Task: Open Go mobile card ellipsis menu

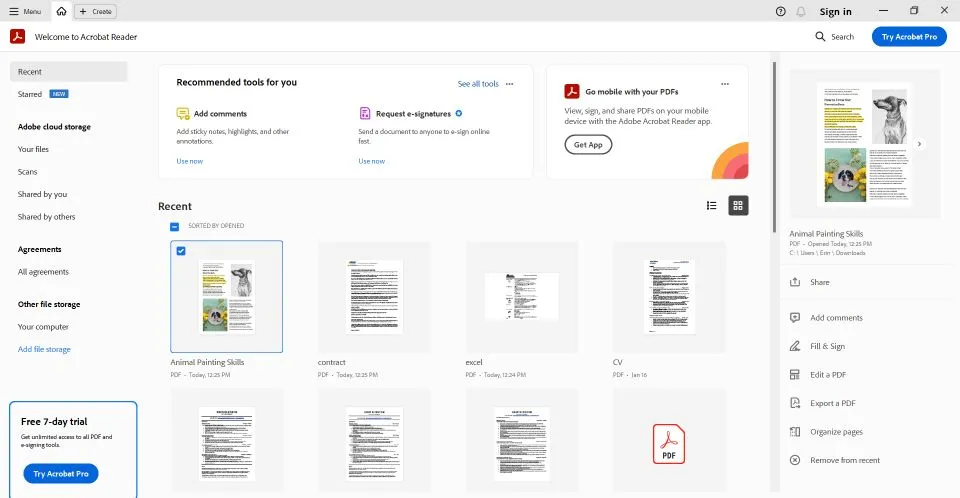Action: point(725,84)
